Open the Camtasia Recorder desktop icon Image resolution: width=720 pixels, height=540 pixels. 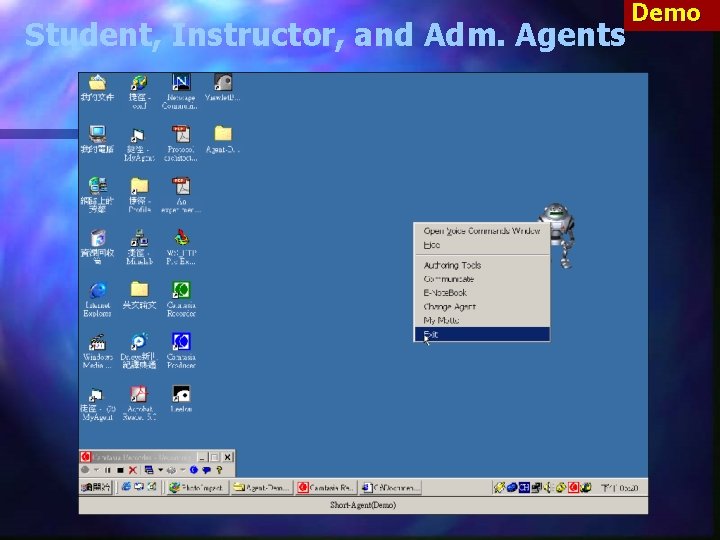point(181,299)
